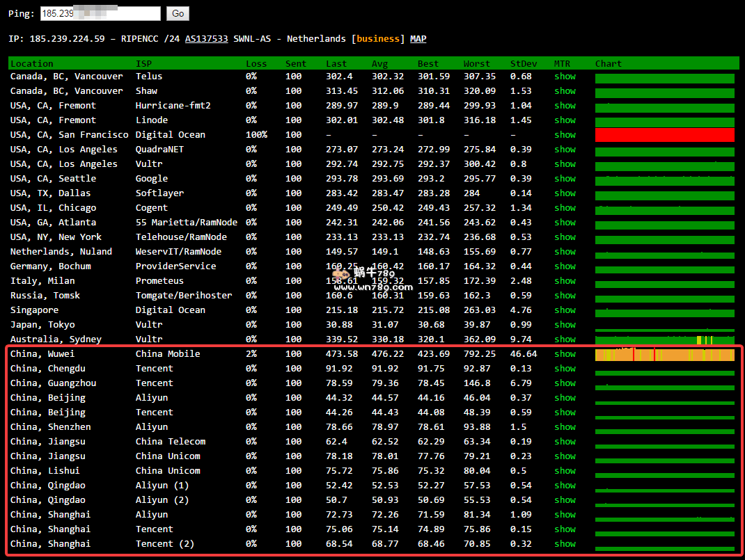The height and width of the screenshot is (560, 745).
Task: Open the MAP link
Action: (418, 39)
